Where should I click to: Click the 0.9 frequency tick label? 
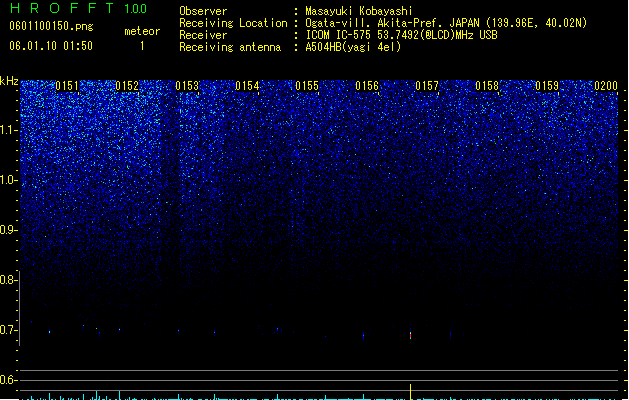coord(8,230)
